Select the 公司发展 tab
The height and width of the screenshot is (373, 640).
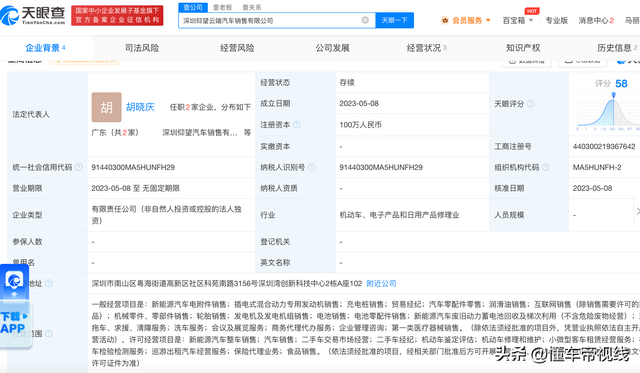point(332,48)
